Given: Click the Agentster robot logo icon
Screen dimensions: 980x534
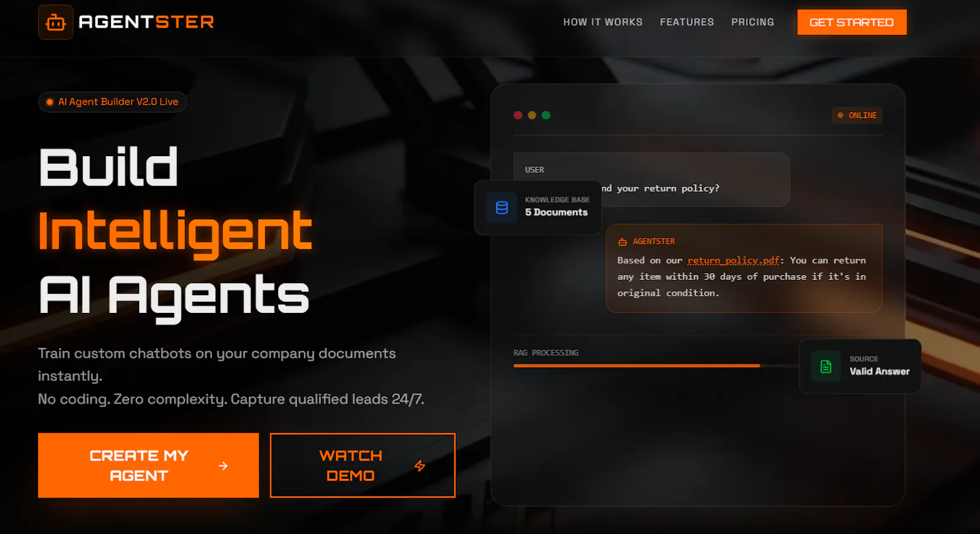Looking at the screenshot, I should (56, 23).
